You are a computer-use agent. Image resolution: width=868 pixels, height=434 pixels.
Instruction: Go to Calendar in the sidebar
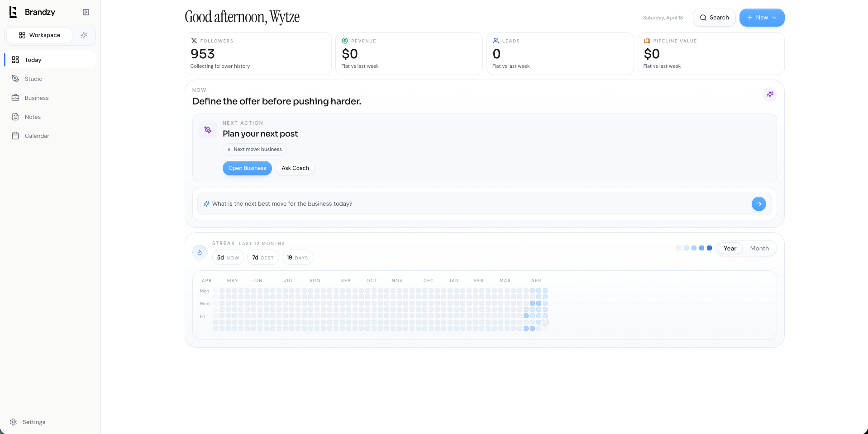coord(37,136)
